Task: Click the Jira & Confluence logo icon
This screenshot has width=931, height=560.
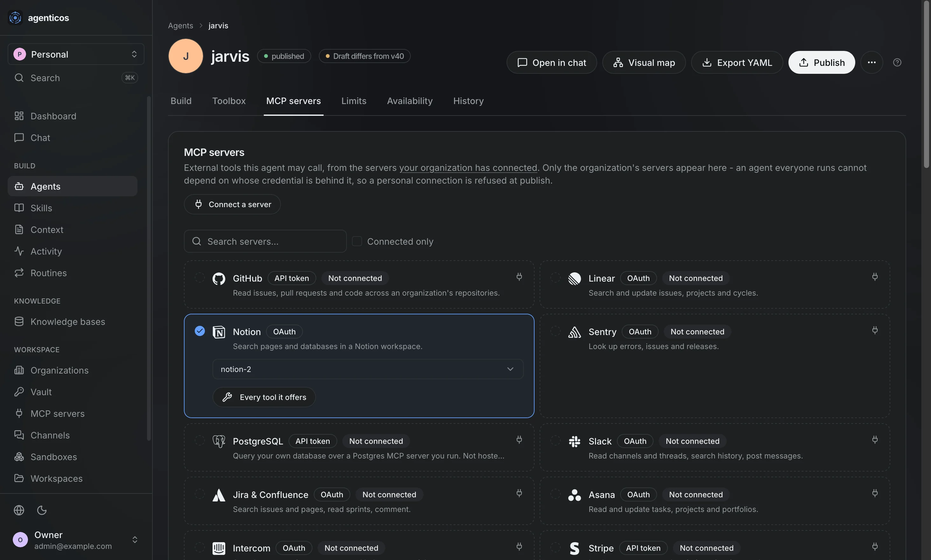Action: coord(219,495)
